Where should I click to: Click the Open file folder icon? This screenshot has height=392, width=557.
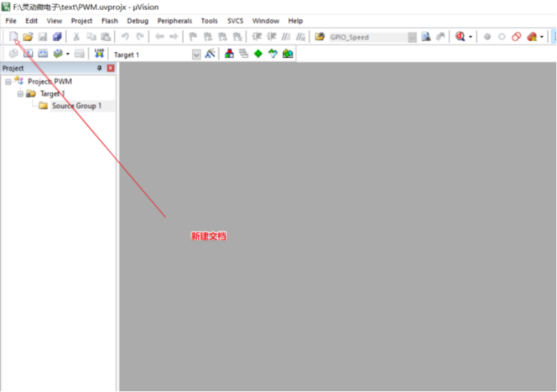pos(28,37)
